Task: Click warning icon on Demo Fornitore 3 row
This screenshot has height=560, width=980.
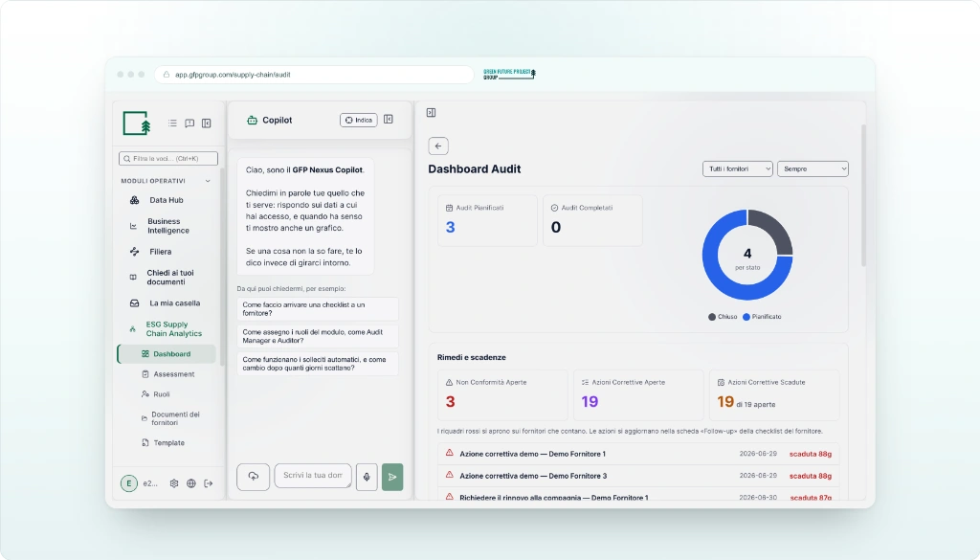Action: (450, 475)
